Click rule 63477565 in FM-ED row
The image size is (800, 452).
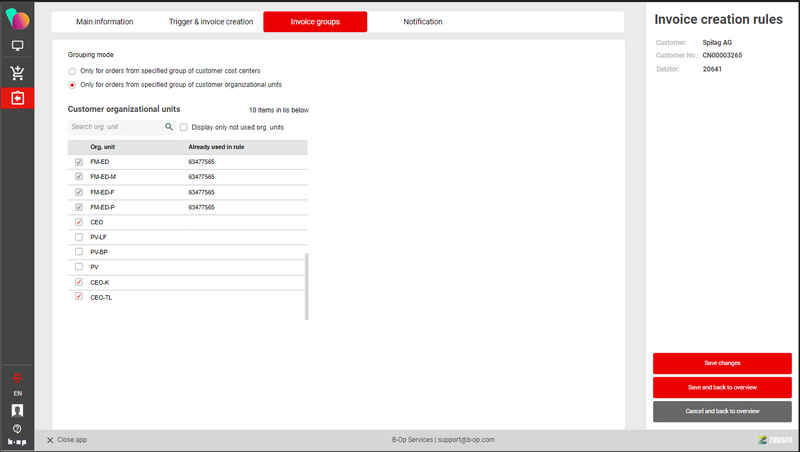[202, 162]
